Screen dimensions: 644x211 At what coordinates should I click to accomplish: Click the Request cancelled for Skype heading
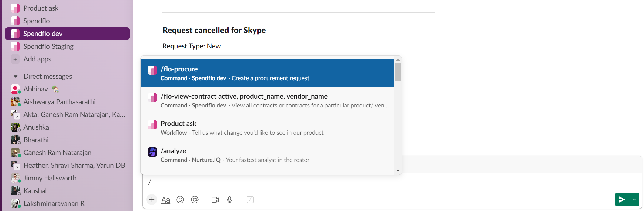(214, 30)
